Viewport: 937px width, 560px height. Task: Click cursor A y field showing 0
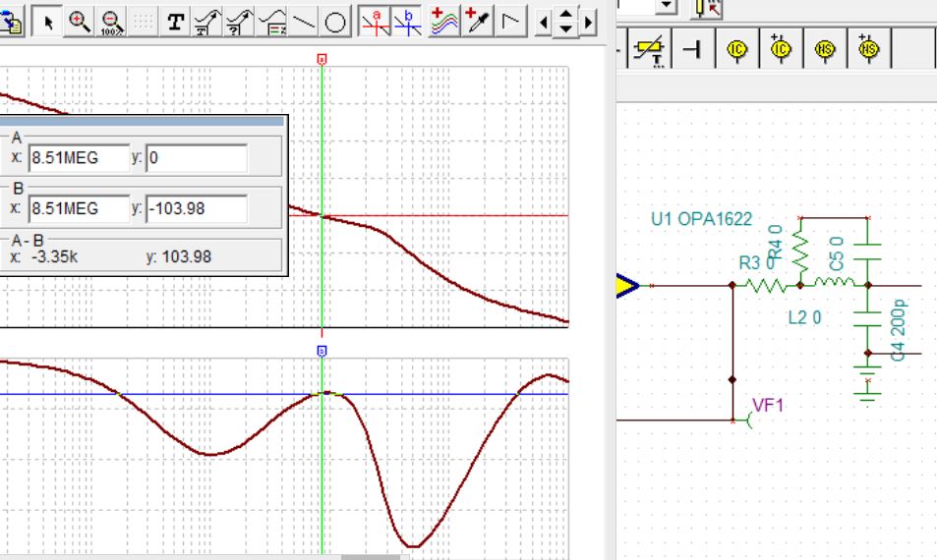point(196,158)
